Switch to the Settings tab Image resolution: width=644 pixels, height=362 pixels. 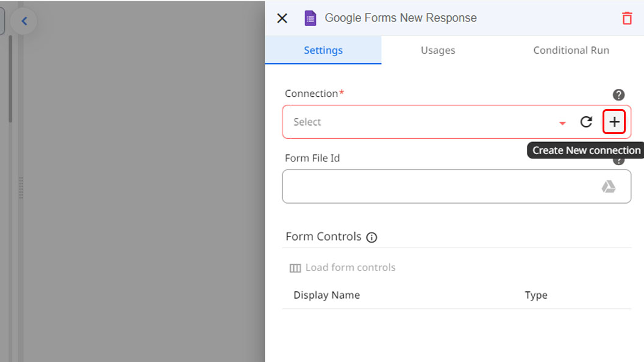(x=323, y=51)
